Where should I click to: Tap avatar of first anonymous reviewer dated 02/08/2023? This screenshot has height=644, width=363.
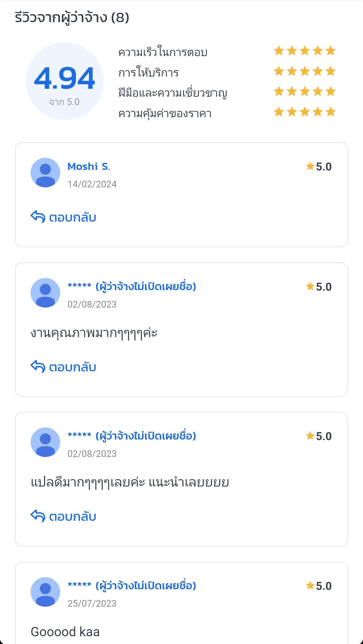(45, 293)
